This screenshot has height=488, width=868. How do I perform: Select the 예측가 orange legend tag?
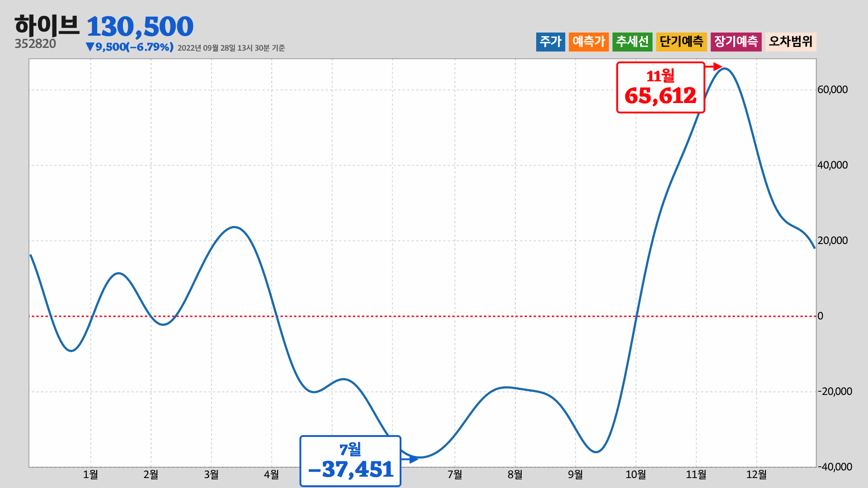(x=589, y=42)
